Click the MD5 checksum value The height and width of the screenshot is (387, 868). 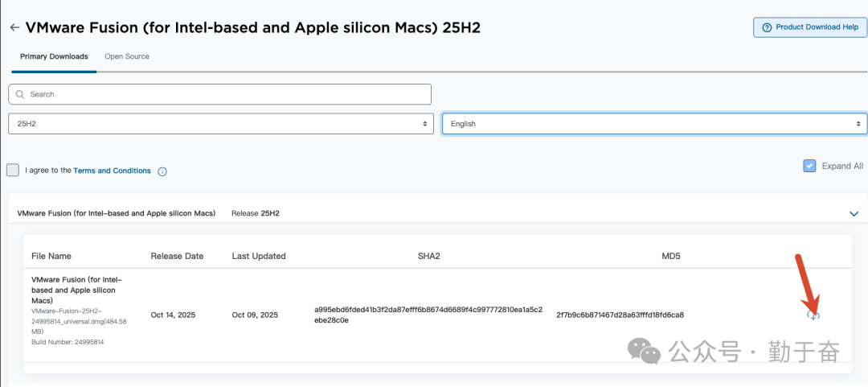click(620, 315)
